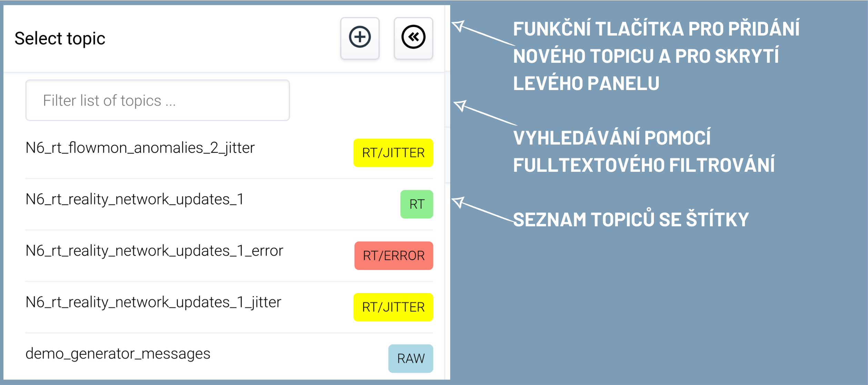
Task: Select topic N6_rt_reality_network_updates_1_error
Action: click(154, 251)
